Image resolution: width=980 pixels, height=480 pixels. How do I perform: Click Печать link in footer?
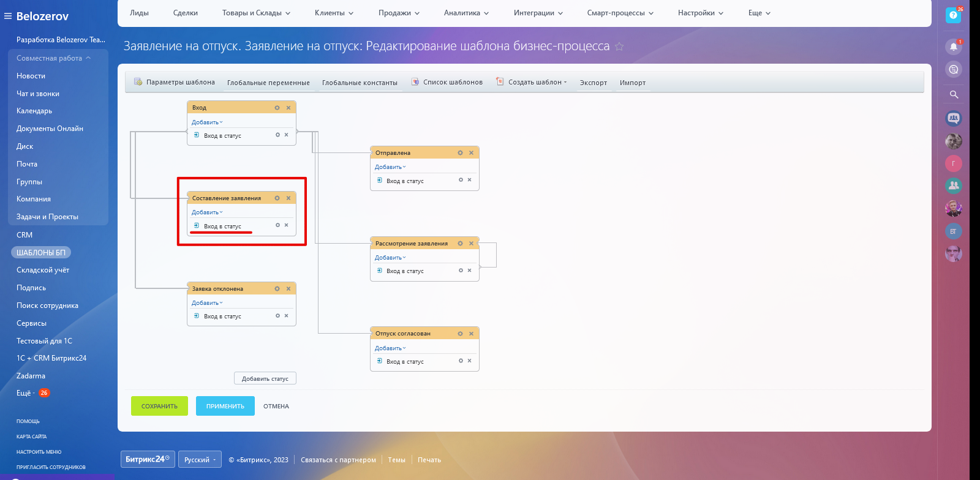coord(429,460)
